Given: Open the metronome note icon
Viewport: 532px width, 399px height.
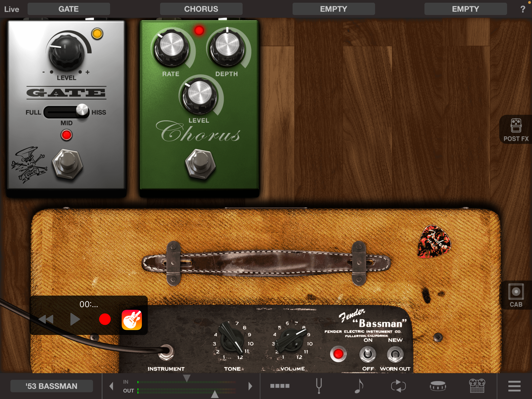Looking at the screenshot, I should click(359, 386).
